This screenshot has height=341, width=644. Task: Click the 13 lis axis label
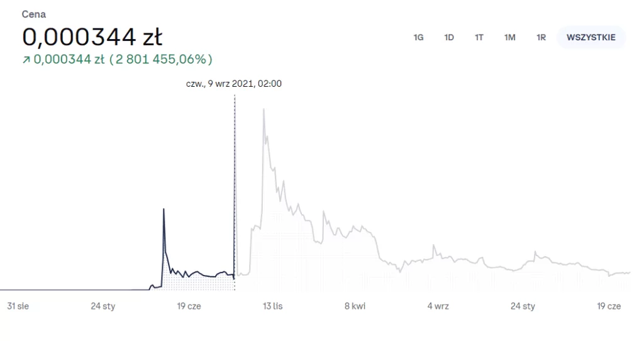pos(272,306)
